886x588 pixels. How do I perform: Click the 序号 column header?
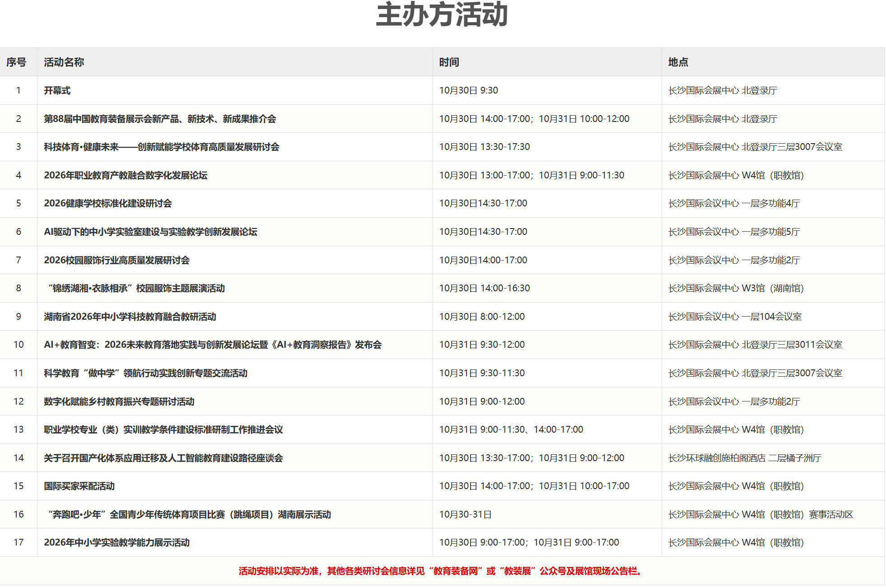coord(16,62)
